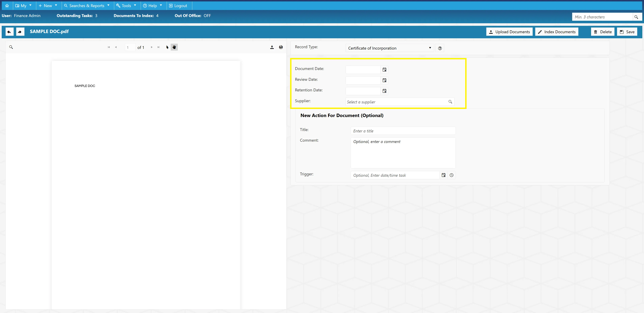This screenshot has height=313, width=644.
Task: Click SAMPLE DOC text on the PDF page
Action: (x=85, y=86)
